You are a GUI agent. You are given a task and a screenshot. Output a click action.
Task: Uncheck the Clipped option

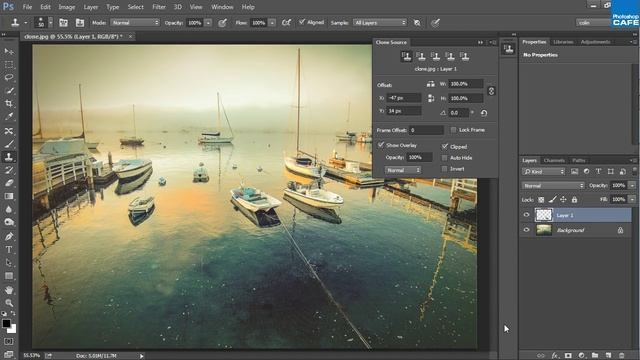(x=444, y=146)
